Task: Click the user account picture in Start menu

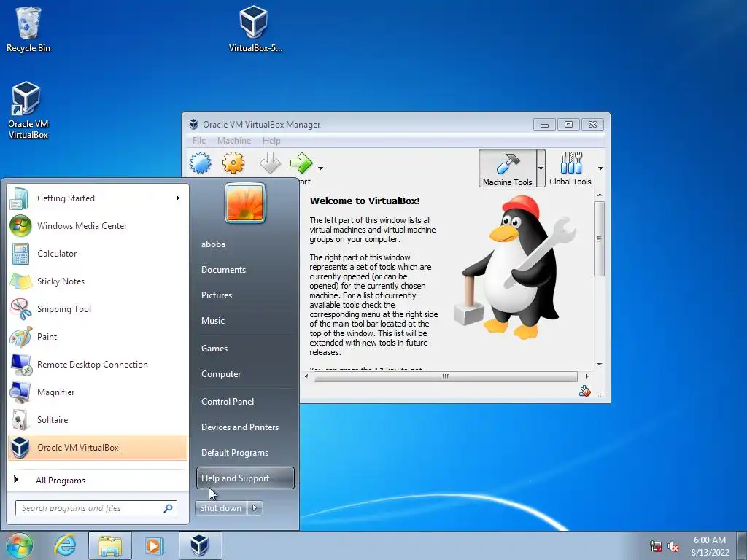Action: point(245,203)
